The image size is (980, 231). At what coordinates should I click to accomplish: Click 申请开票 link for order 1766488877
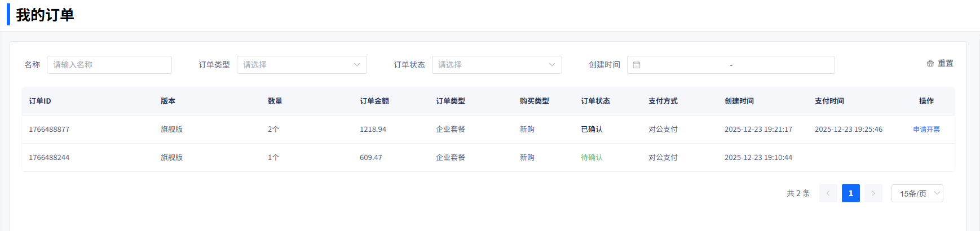coord(926,130)
